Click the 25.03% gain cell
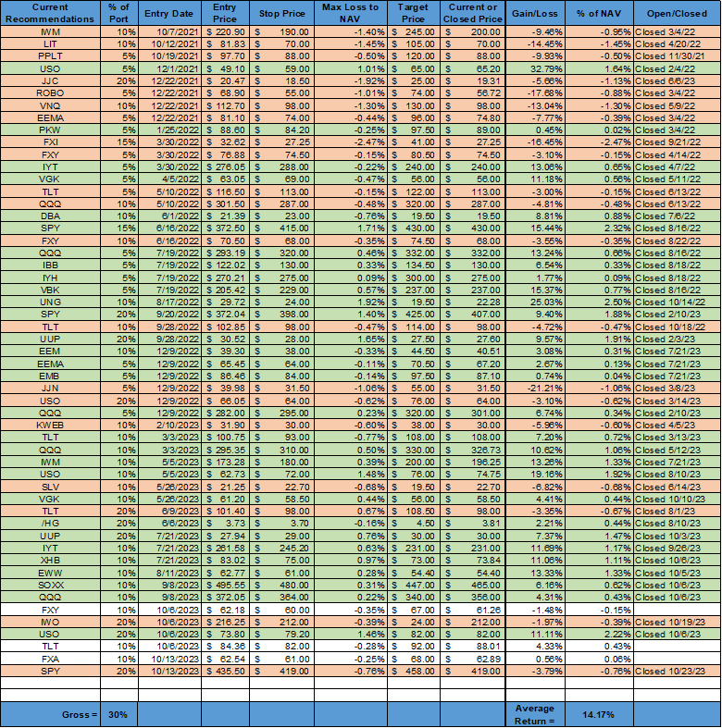The image size is (722, 728). point(535,302)
